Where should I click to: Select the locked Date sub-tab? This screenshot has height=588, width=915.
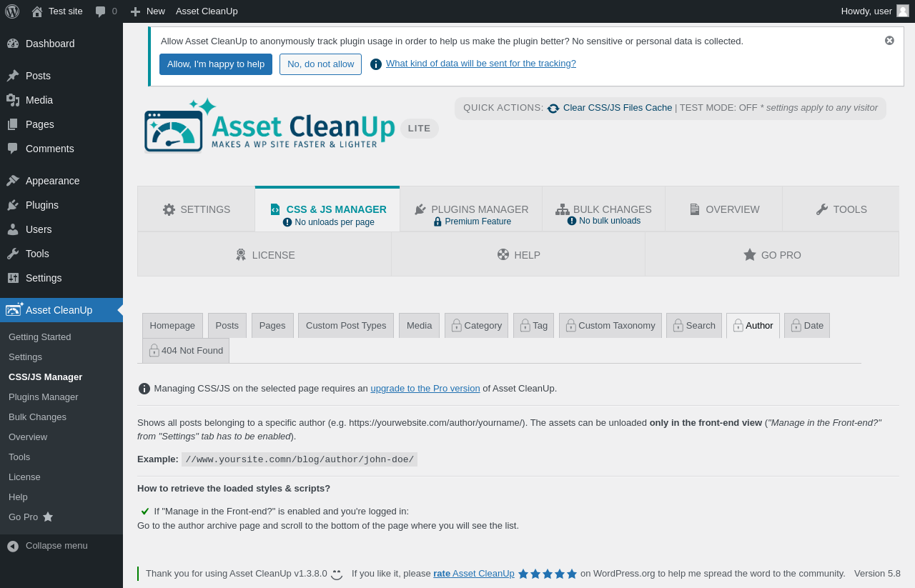(807, 326)
